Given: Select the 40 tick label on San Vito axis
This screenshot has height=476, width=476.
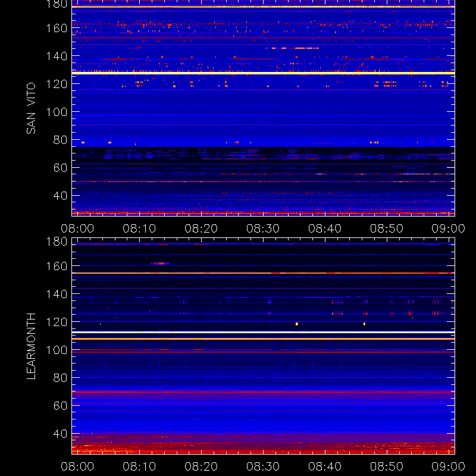Looking at the screenshot, I should point(60,196).
